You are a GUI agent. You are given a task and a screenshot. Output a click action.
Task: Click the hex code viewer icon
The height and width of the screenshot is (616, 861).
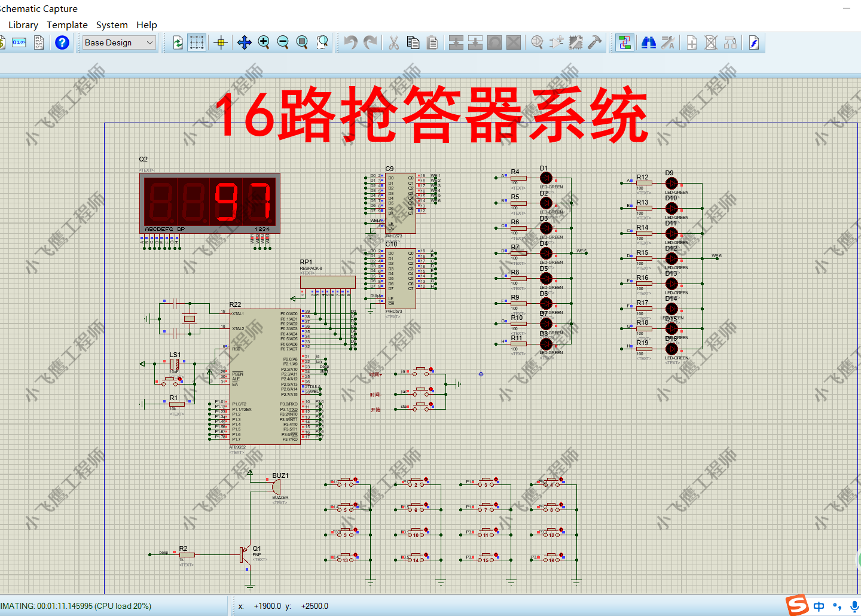[19, 42]
